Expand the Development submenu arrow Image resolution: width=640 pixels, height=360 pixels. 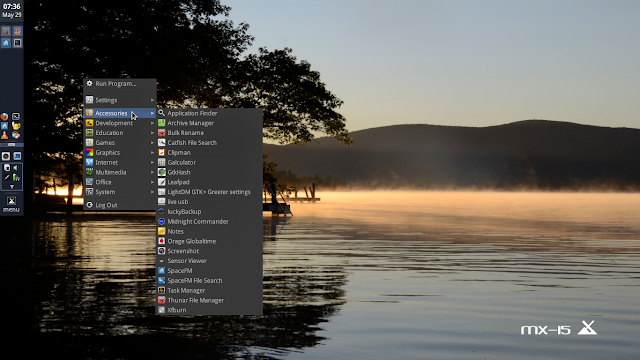pyautogui.click(x=152, y=123)
